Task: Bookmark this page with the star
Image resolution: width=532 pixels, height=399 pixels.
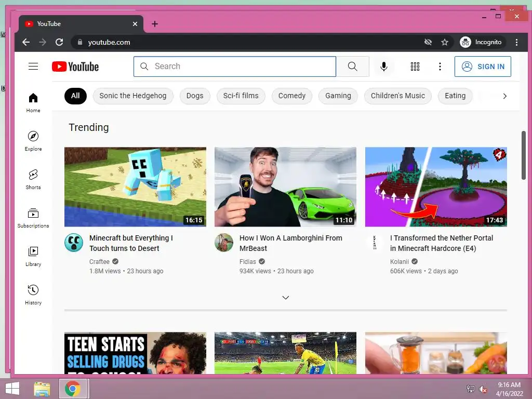Action: point(445,42)
